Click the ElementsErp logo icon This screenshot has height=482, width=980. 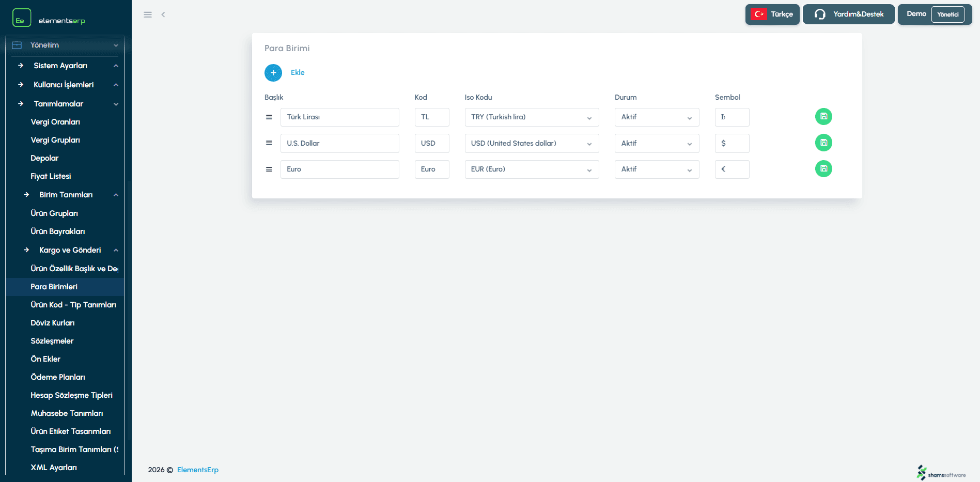[22, 18]
